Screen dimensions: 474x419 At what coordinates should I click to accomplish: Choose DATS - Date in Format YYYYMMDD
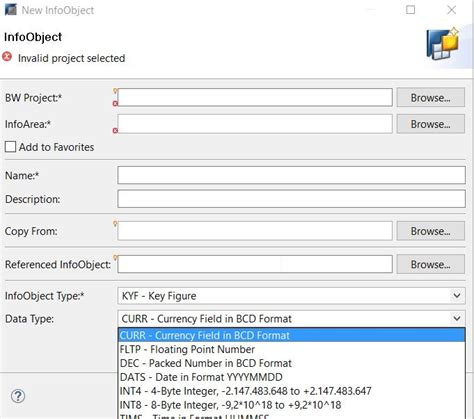(292, 377)
